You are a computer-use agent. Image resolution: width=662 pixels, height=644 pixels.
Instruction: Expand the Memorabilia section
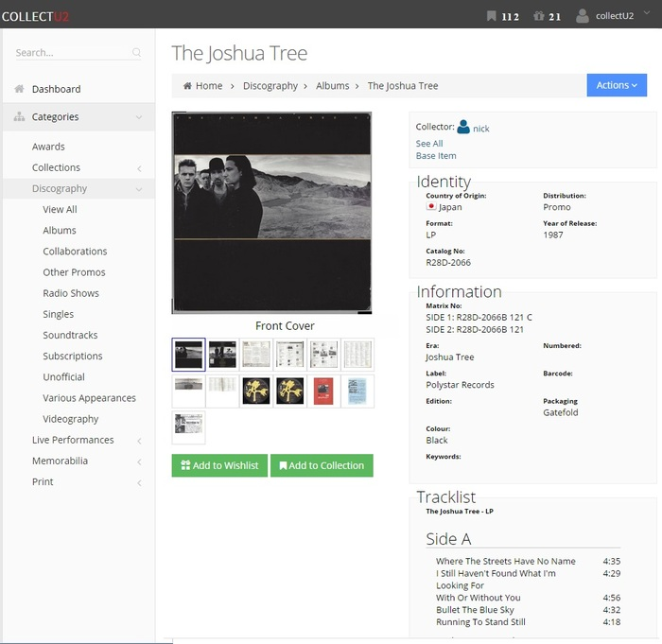[x=139, y=461]
